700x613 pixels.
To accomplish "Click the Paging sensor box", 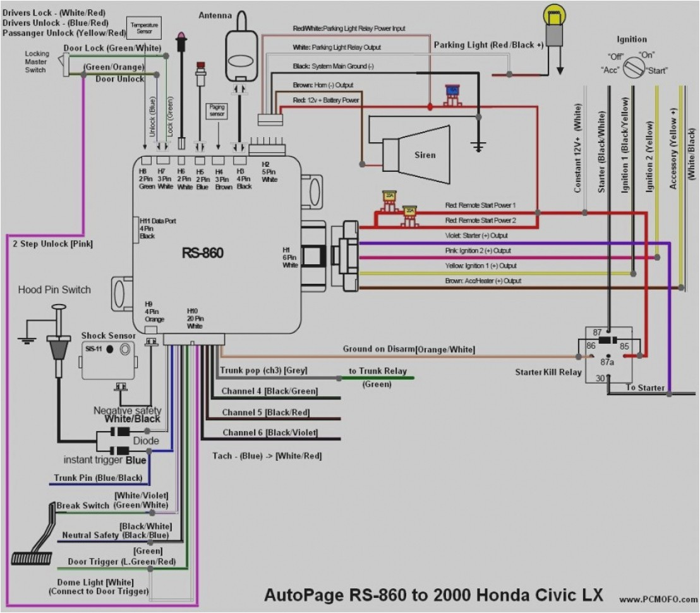I will 215,111.
